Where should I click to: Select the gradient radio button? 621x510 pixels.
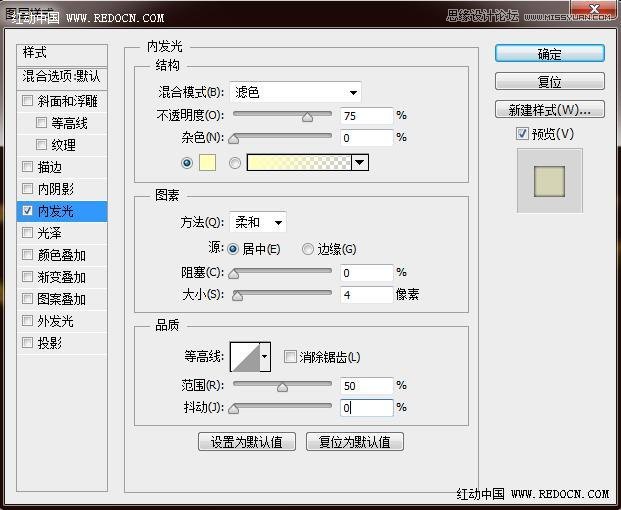(235, 163)
